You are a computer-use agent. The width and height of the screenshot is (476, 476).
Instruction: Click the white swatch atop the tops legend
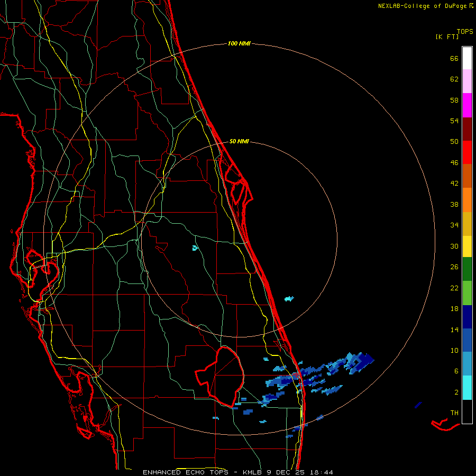coord(467,58)
